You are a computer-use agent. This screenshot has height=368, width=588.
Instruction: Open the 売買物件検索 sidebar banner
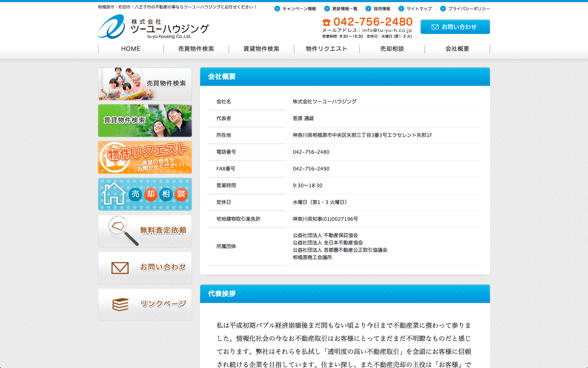tap(145, 84)
